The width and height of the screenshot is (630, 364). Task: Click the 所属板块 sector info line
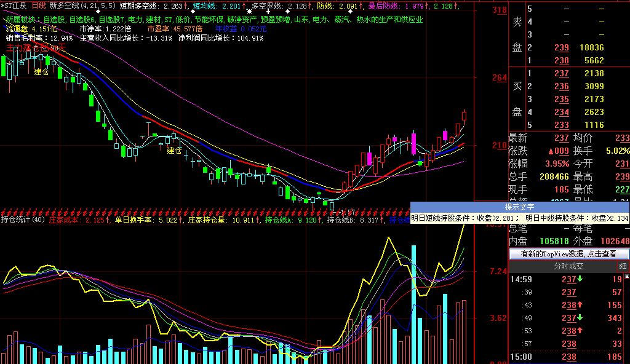[x=214, y=20]
